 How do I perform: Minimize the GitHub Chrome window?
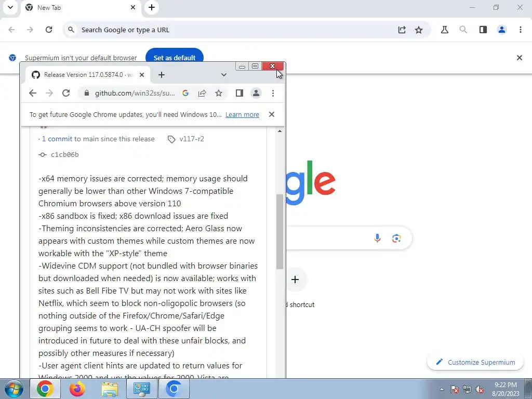tap(242, 66)
